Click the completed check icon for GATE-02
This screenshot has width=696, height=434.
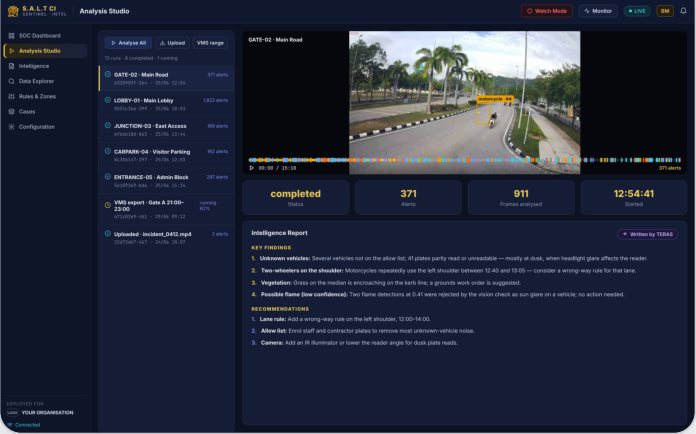click(x=107, y=74)
